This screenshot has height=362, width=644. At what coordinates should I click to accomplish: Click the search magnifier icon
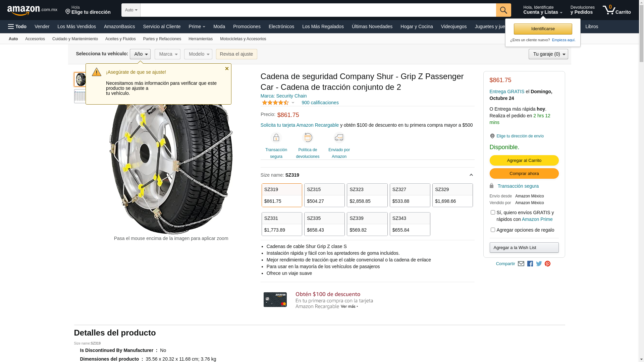click(x=503, y=10)
